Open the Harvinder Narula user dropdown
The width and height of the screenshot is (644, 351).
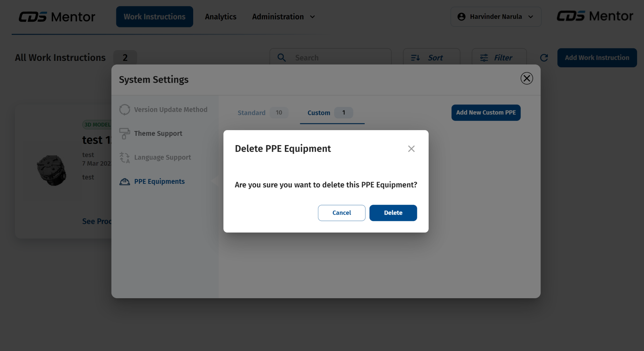pyautogui.click(x=495, y=17)
